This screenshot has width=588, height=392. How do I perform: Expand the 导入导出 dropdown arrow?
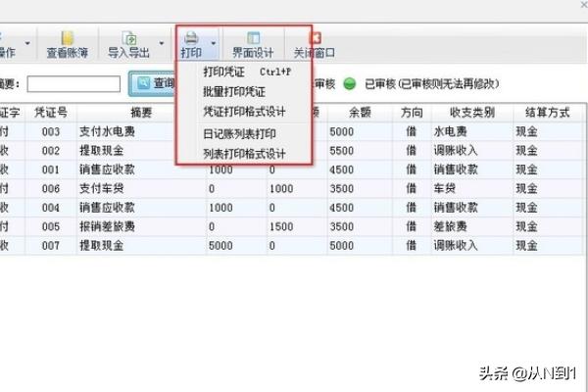coord(162,43)
